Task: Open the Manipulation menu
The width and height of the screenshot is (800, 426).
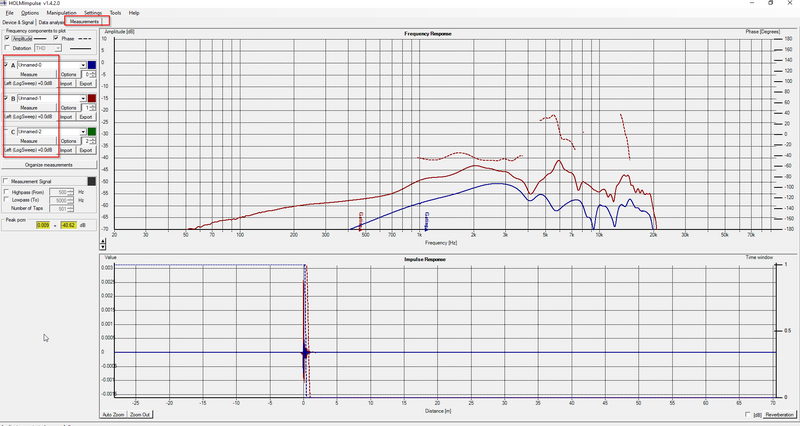Action: tap(61, 13)
